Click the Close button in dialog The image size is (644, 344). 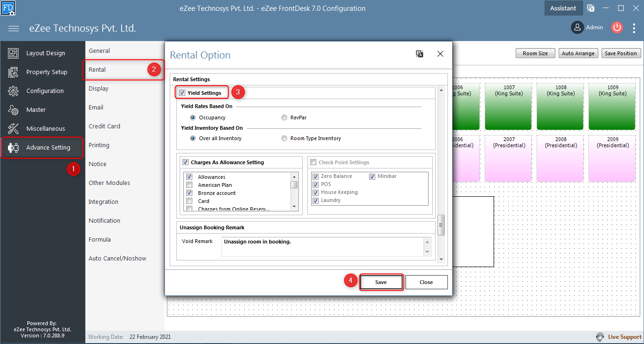pos(426,282)
